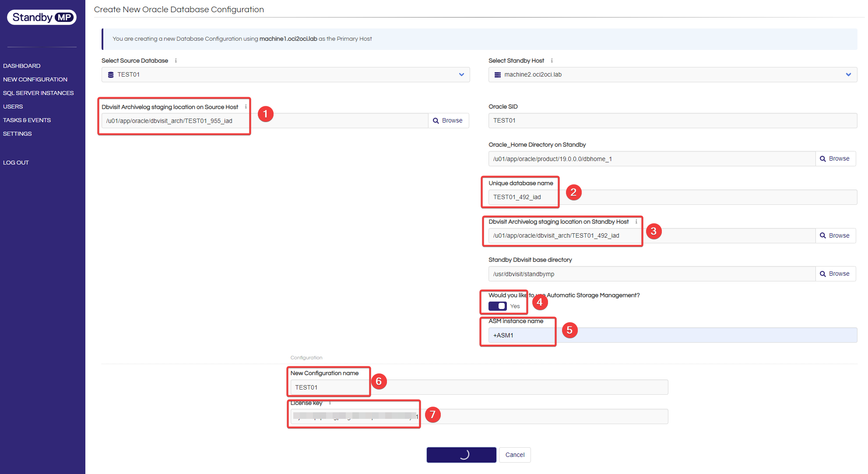This screenshot has width=868, height=474.
Task: Open the Dashboard menu item
Action: [22, 66]
